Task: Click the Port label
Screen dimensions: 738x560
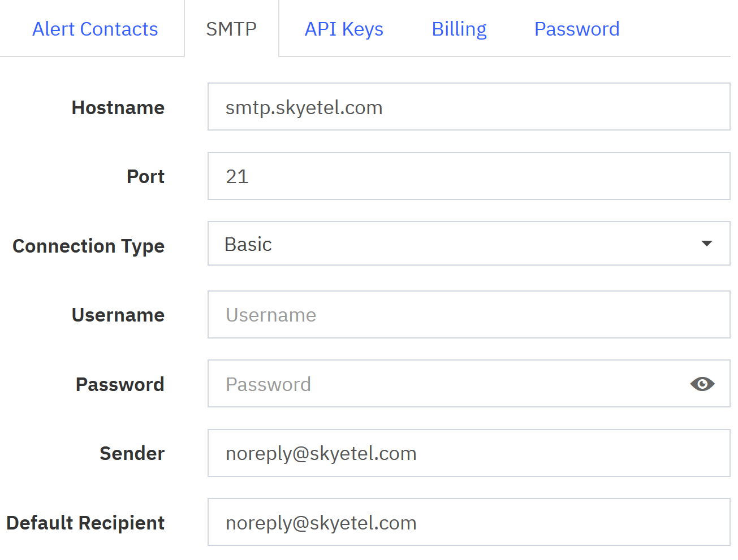Action: point(145,177)
